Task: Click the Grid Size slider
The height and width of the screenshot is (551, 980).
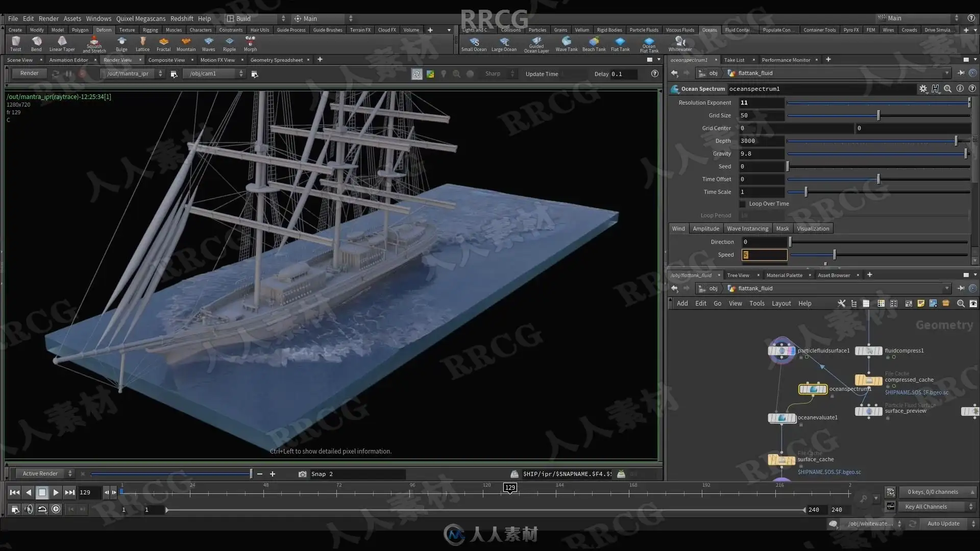Action: click(878, 116)
